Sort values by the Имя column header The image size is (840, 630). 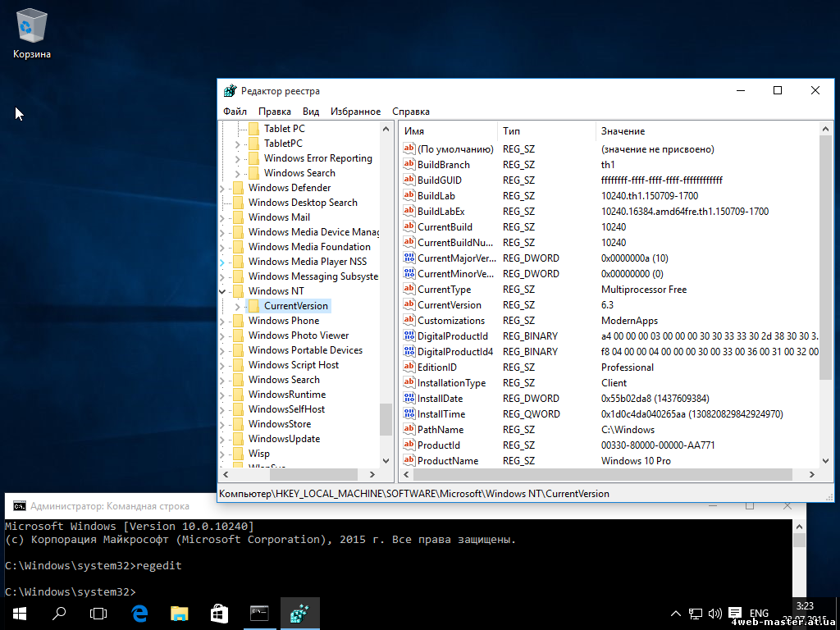coord(449,130)
